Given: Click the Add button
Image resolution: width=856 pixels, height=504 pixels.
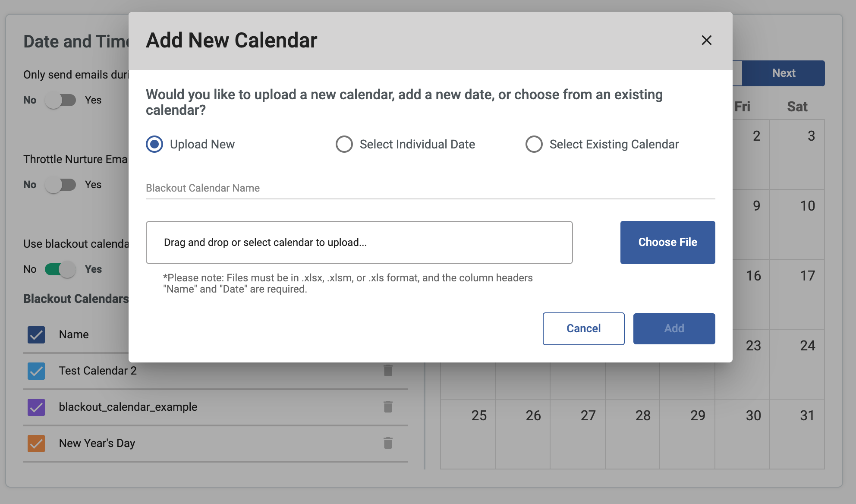Looking at the screenshot, I should (x=673, y=328).
